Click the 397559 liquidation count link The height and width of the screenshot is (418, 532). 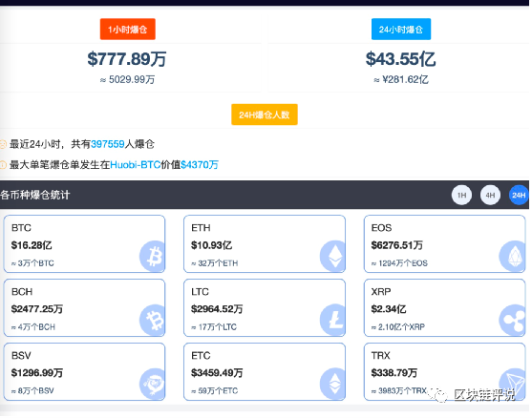(108, 144)
